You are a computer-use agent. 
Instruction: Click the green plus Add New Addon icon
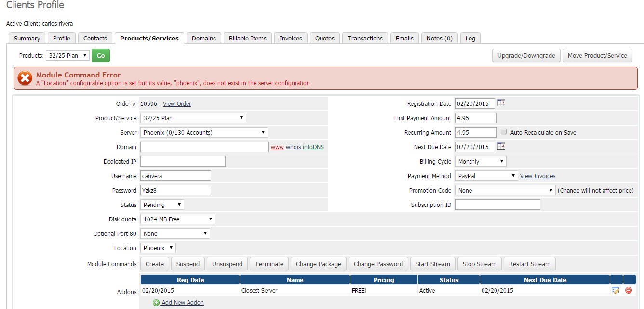click(156, 303)
